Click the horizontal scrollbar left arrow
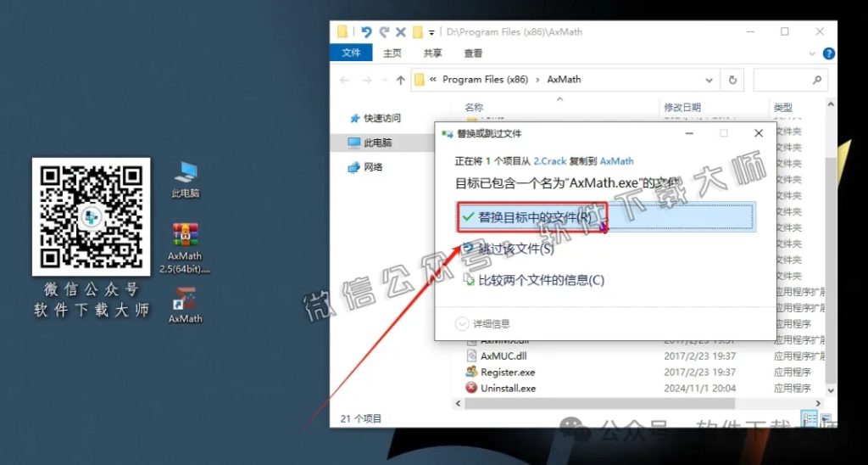Viewport: 868px width, 465px height. pyautogui.click(x=458, y=403)
